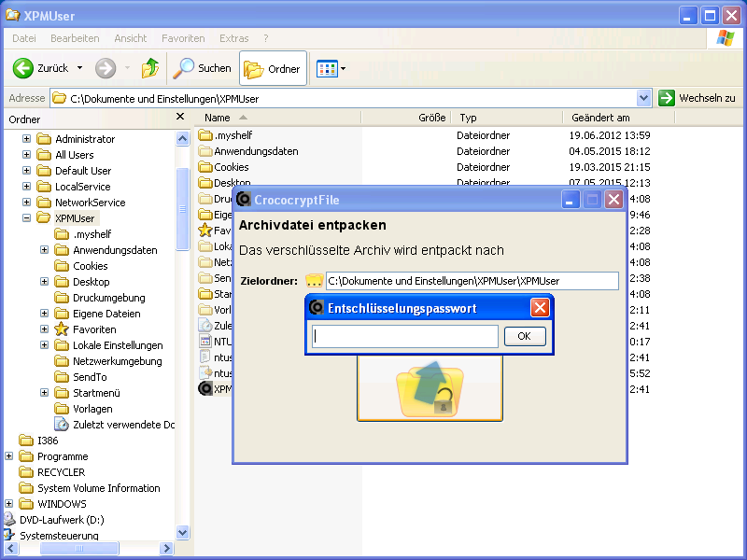
Task: Click the Wechseln zu go button
Action: pyautogui.click(x=697, y=99)
